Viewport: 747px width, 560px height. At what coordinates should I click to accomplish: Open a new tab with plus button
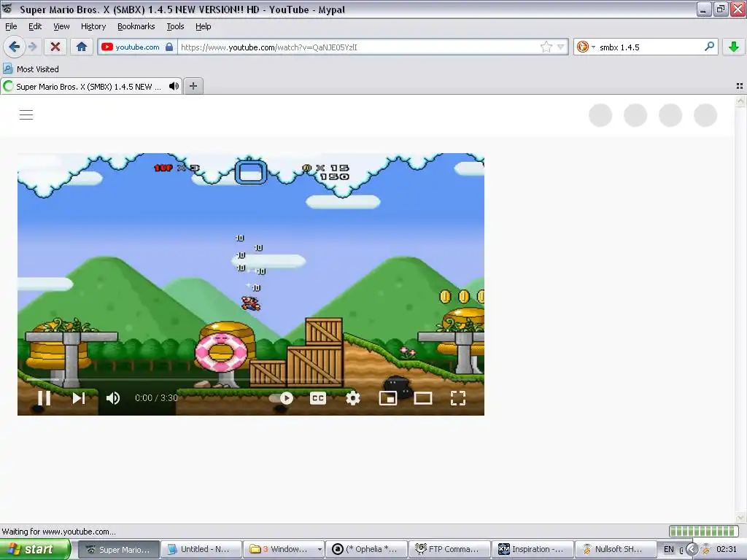193,86
